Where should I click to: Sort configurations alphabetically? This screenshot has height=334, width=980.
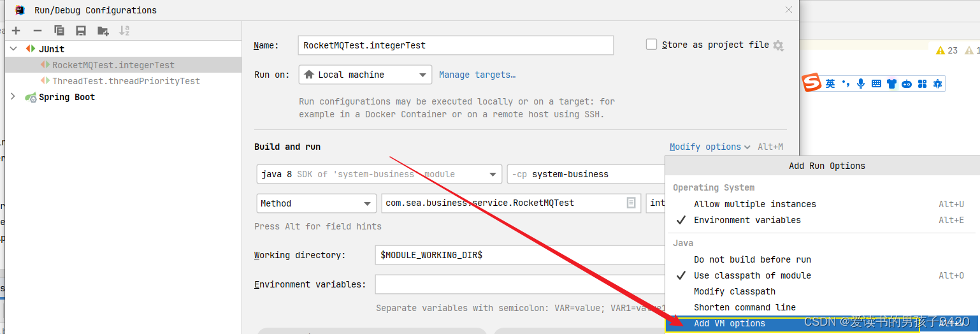coord(124,31)
